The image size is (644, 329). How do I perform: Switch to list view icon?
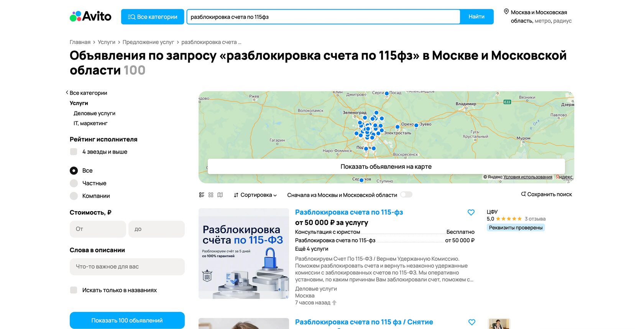pos(202,195)
